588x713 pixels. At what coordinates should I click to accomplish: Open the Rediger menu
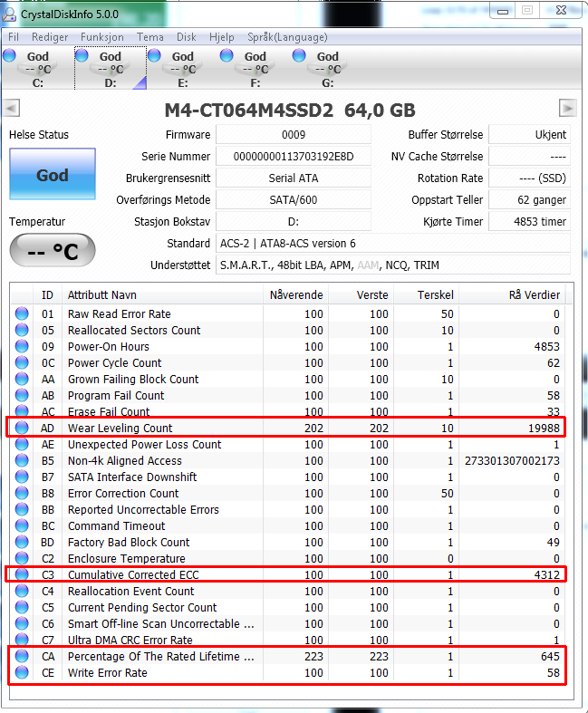(x=50, y=37)
